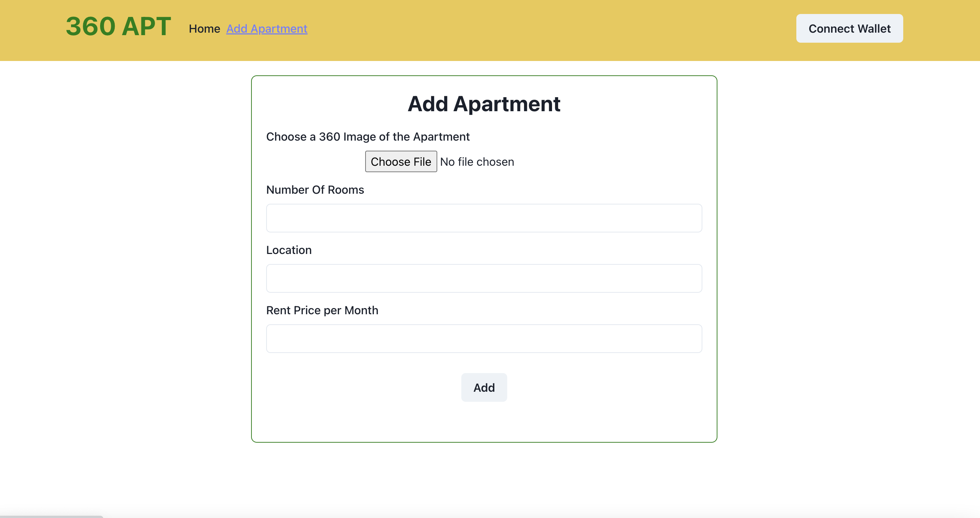Click the 'Rent Price per Month' label
980x518 pixels.
point(322,310)
